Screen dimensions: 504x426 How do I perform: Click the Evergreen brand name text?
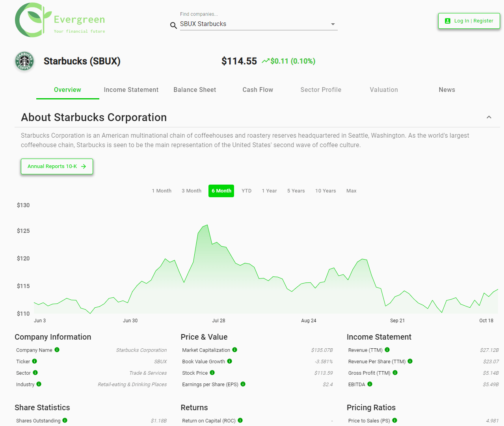point(79,19)
